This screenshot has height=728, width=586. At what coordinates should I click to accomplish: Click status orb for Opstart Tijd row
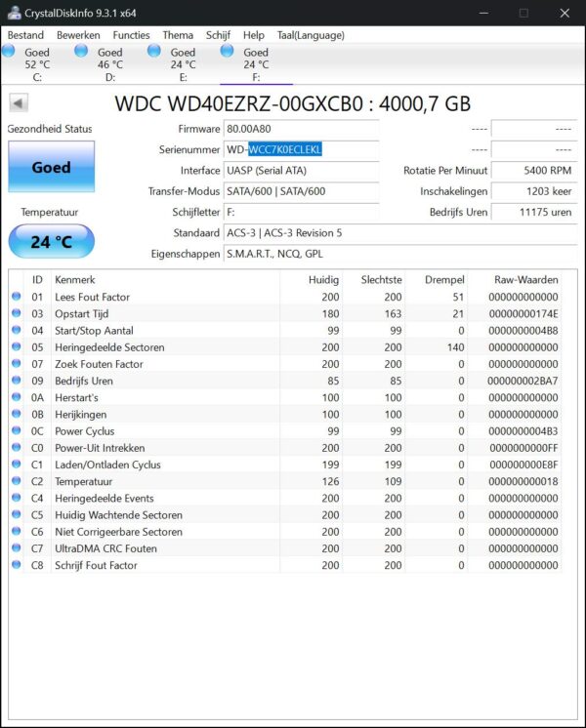tap(17, 313)
